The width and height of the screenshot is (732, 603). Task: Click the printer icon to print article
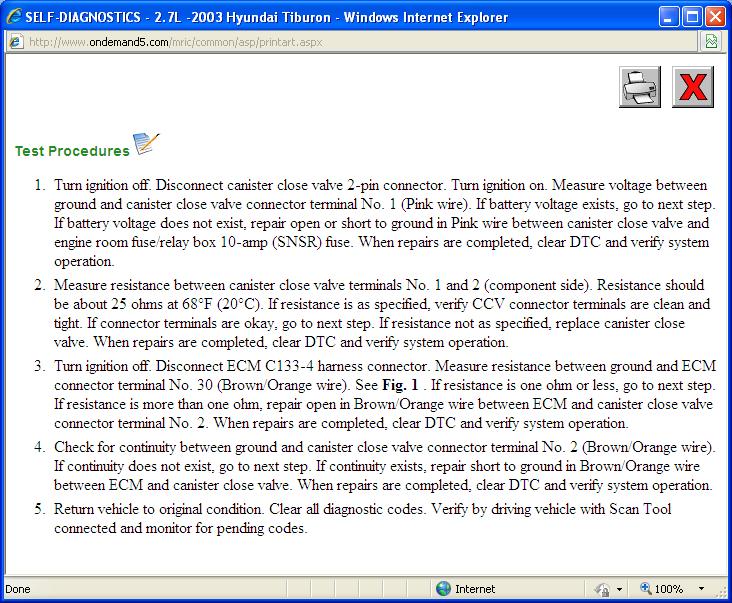pyautogui.click(x=640, y=87)
